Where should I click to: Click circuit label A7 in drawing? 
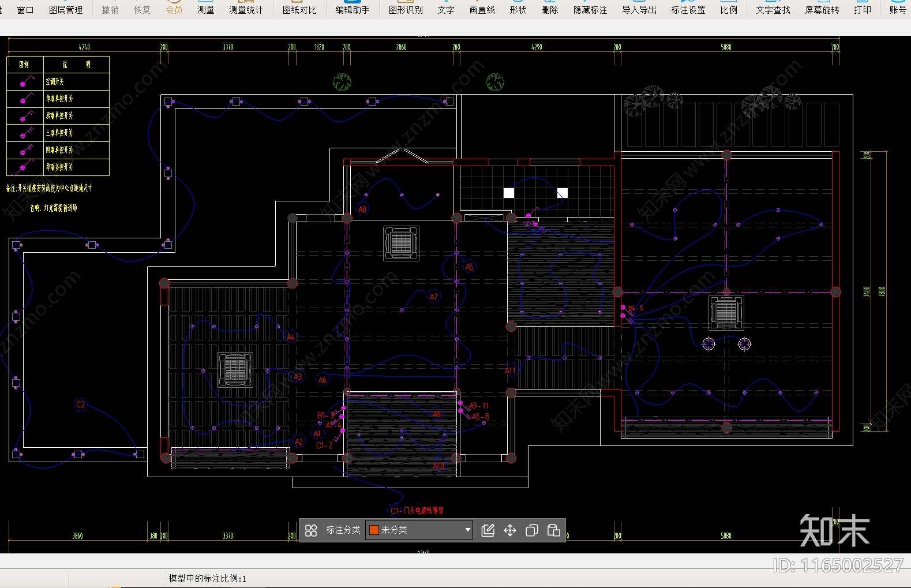pos(434,297)
